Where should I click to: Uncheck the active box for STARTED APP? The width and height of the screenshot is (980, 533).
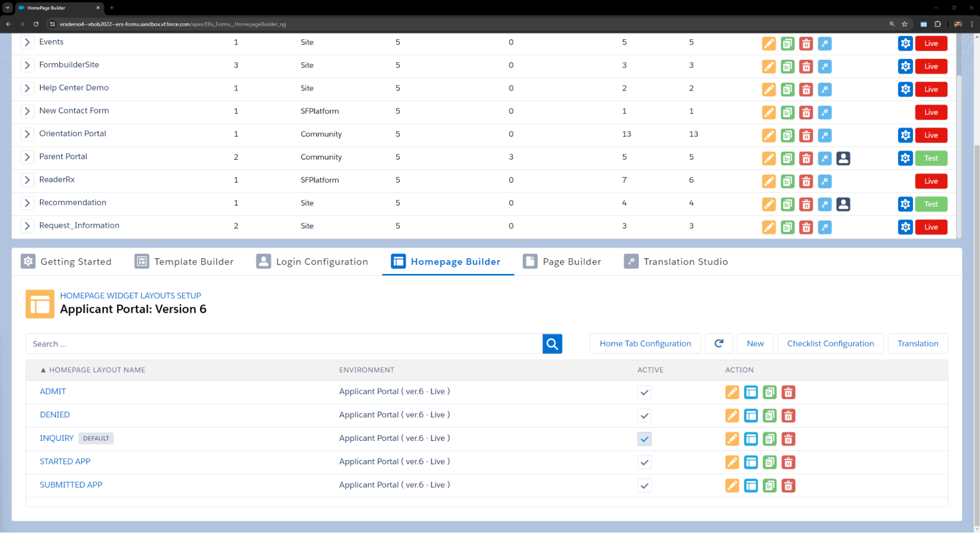[644, 462]
